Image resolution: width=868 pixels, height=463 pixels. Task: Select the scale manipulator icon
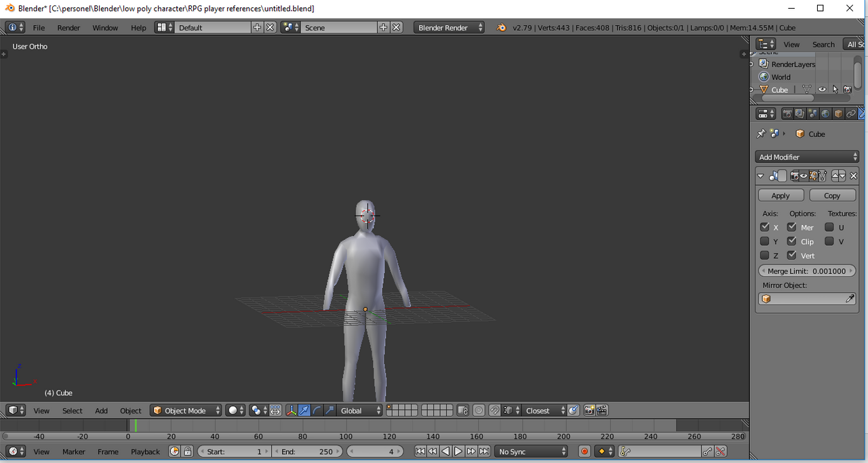(x=330, y=411)
